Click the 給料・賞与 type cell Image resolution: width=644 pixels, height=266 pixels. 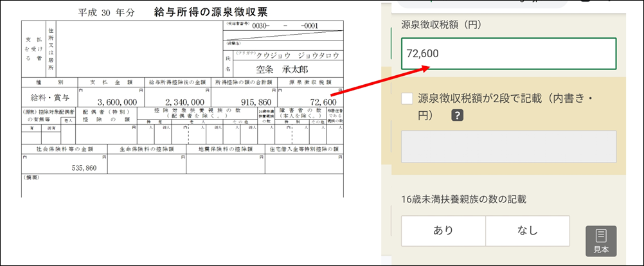pyautogui.click(x=49, y=98)
